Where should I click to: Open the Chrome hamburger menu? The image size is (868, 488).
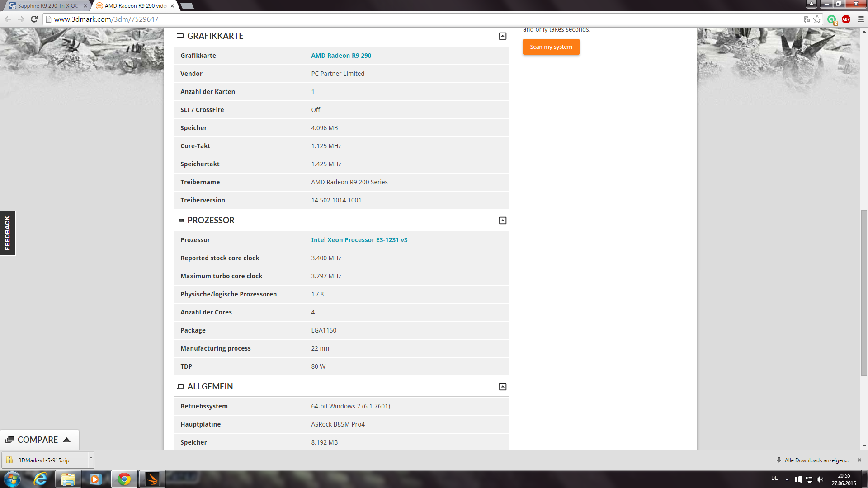click(x=861, y=19)
